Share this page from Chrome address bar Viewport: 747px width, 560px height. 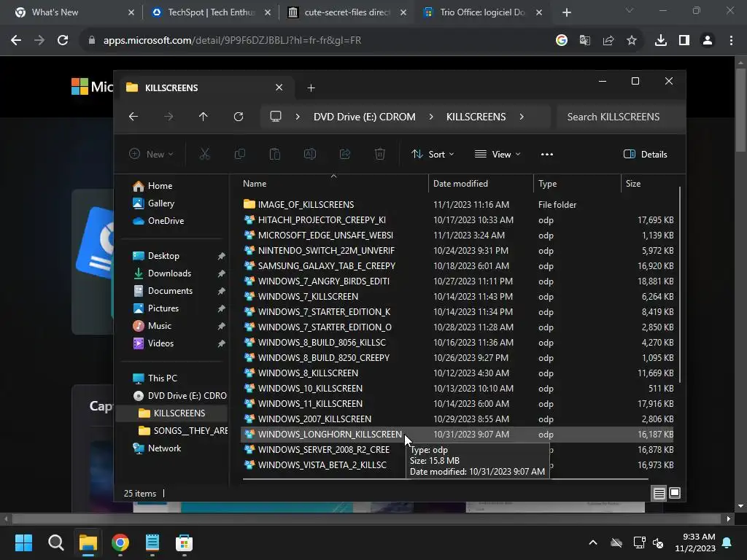pos(608,41)
